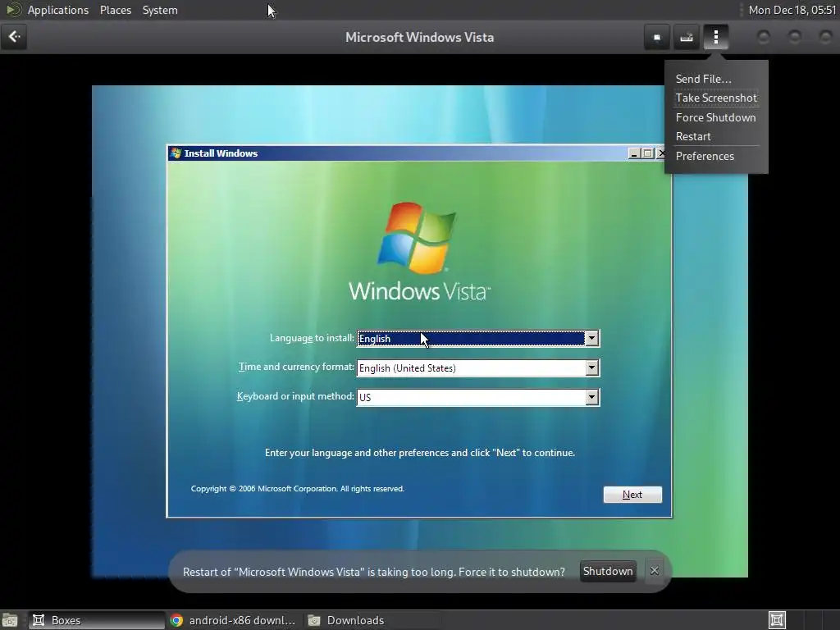Screen dimensions: 840x630
Task: Expand Time and currency format dropdown
Action: tap(591, 368)
